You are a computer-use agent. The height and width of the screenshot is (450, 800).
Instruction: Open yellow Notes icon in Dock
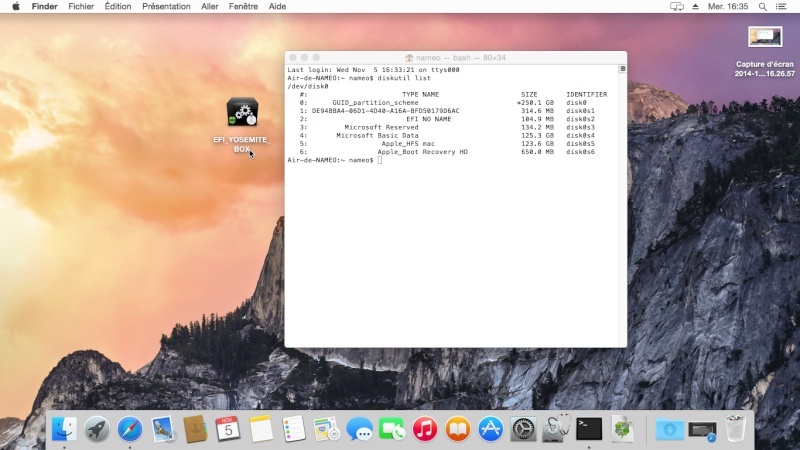[x=261, y=429]
